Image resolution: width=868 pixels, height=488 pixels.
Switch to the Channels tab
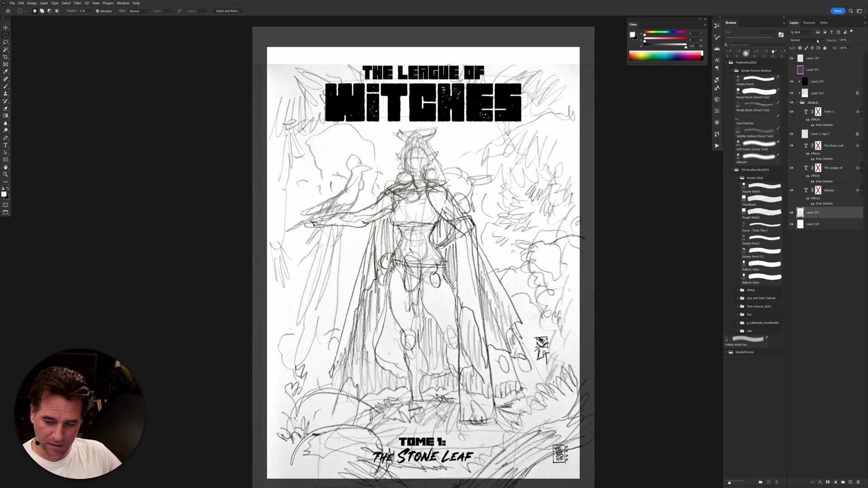click(x=809, y=23)
